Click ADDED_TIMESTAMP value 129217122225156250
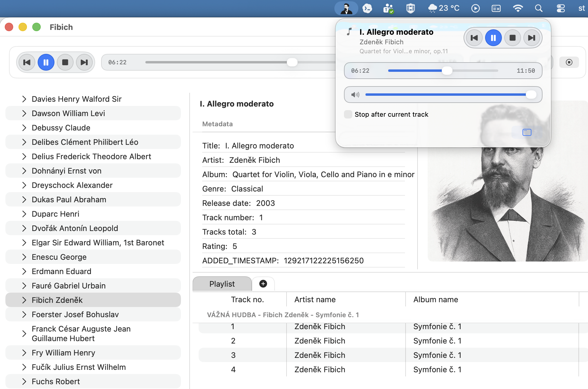Image resolution: width=588 pixels, height=389 pixels. [x=324, y=261]
